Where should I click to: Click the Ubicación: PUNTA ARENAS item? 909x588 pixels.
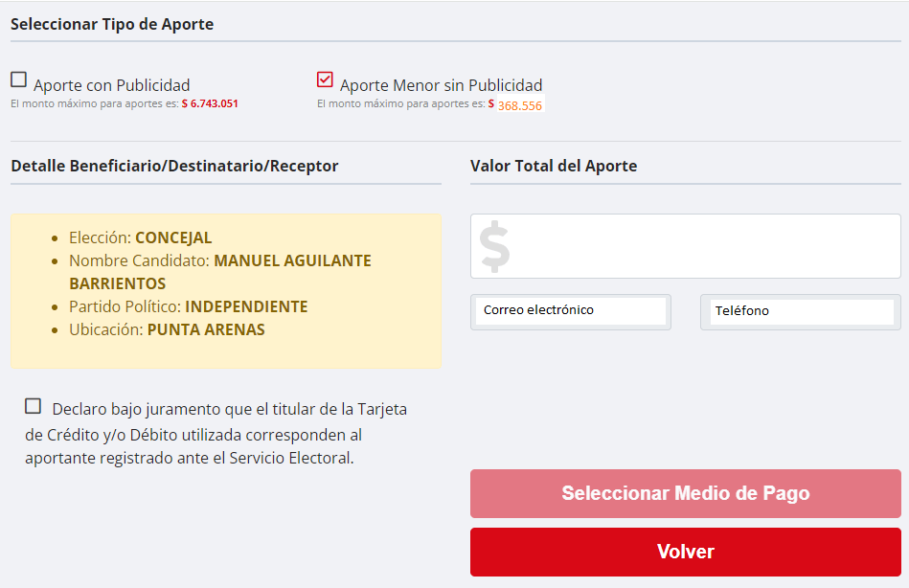point(167,329)
